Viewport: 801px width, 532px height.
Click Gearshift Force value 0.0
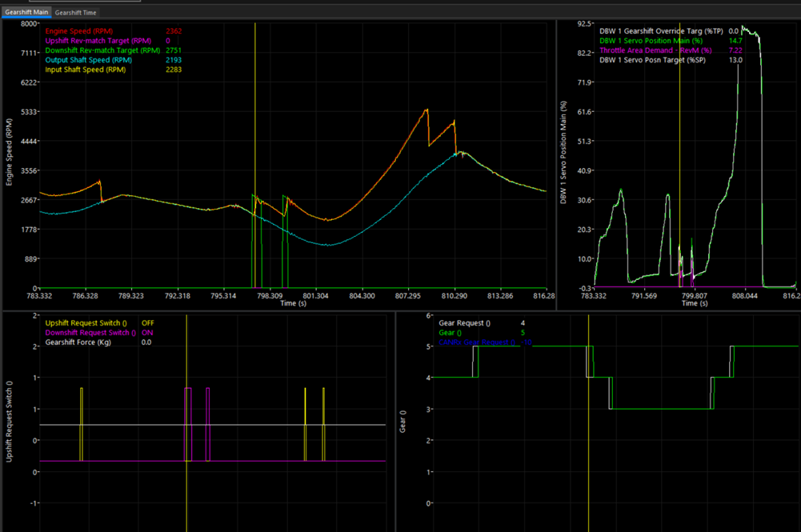146,342
